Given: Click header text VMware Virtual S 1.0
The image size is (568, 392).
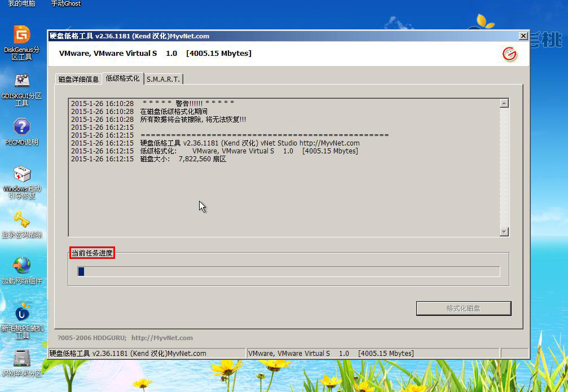Looking at the screenshot, I should 155,53.
